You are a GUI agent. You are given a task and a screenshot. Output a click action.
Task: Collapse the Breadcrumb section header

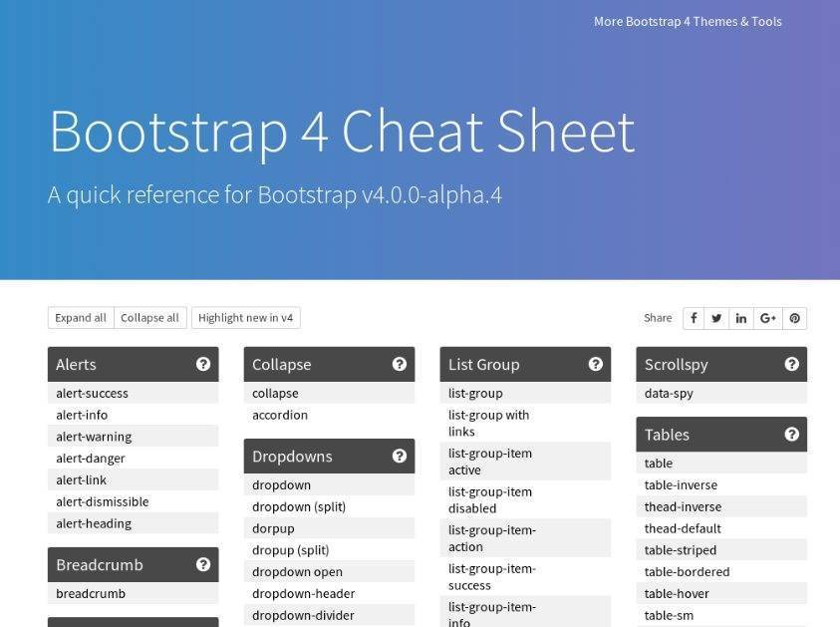pos(133,564)
